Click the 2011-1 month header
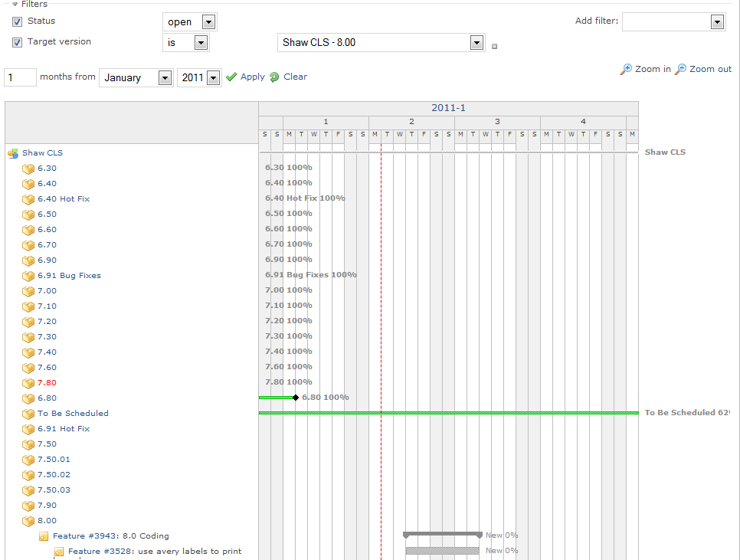Viewport: 740px width, 560px height. [x=448, y=108]
